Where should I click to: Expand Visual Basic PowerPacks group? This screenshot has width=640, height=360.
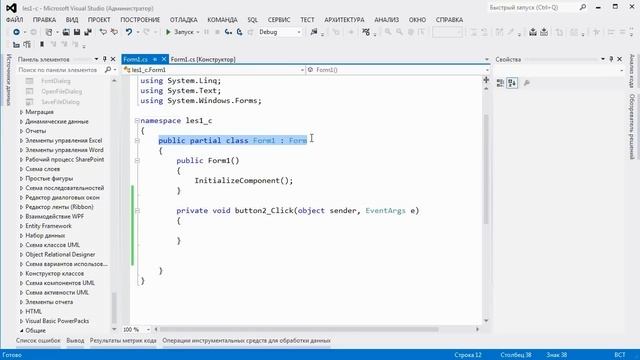point(21,321)
